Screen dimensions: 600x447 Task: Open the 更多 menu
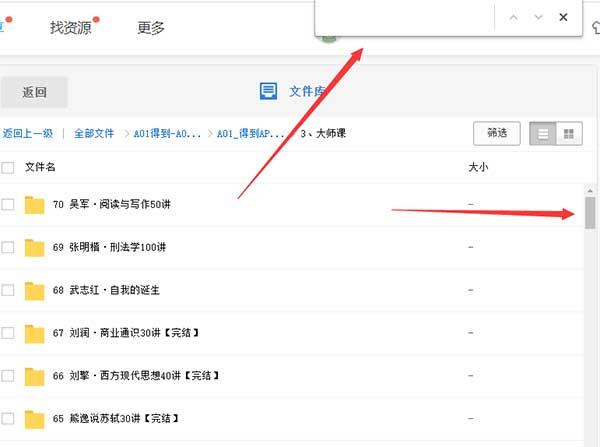(151, 28)
